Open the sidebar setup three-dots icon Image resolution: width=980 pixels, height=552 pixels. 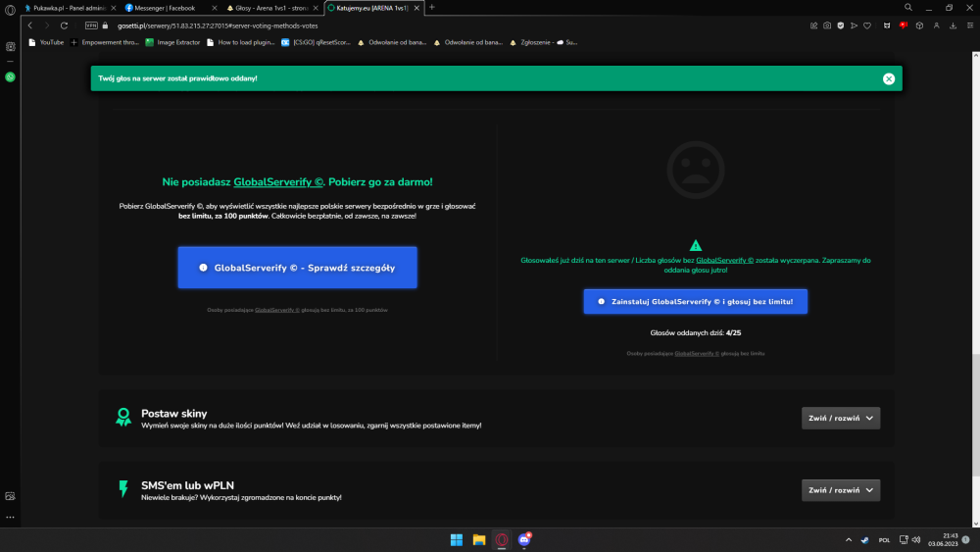pos(10,517)
